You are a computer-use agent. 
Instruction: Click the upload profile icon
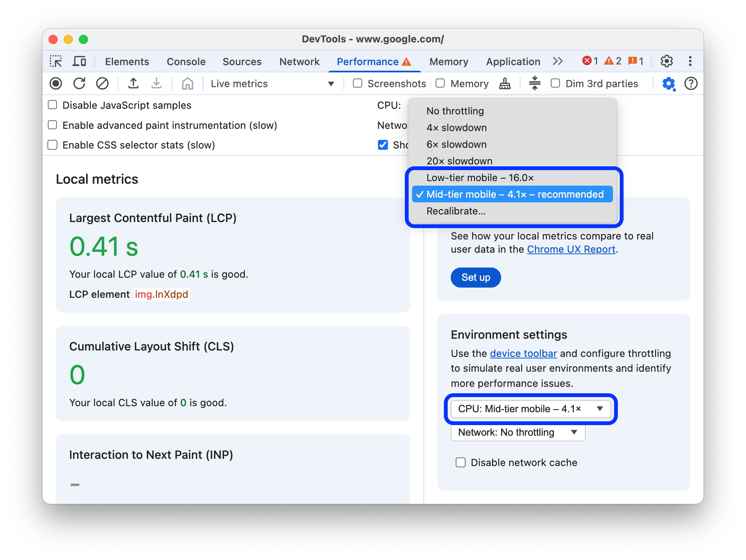pyautogui.click(x=132, y=83)
